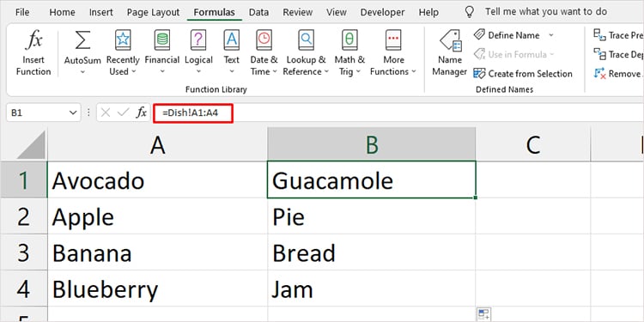Switch to the Data tab
Viewport: 644px width, 322px height.
[258, 12]
